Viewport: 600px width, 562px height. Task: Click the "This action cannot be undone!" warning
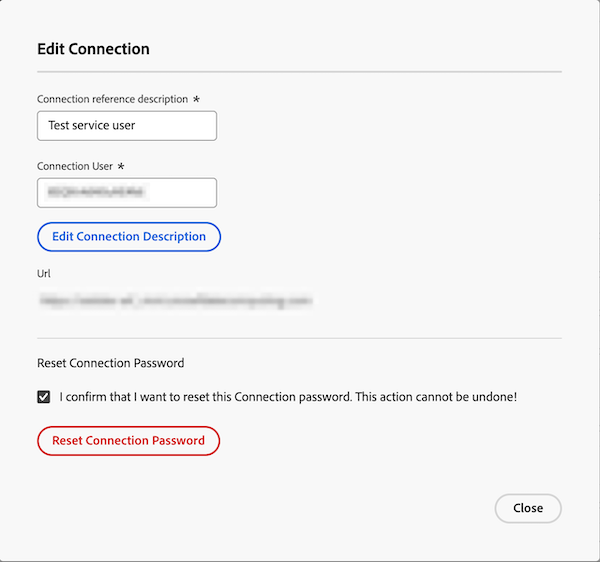point(435,397)
